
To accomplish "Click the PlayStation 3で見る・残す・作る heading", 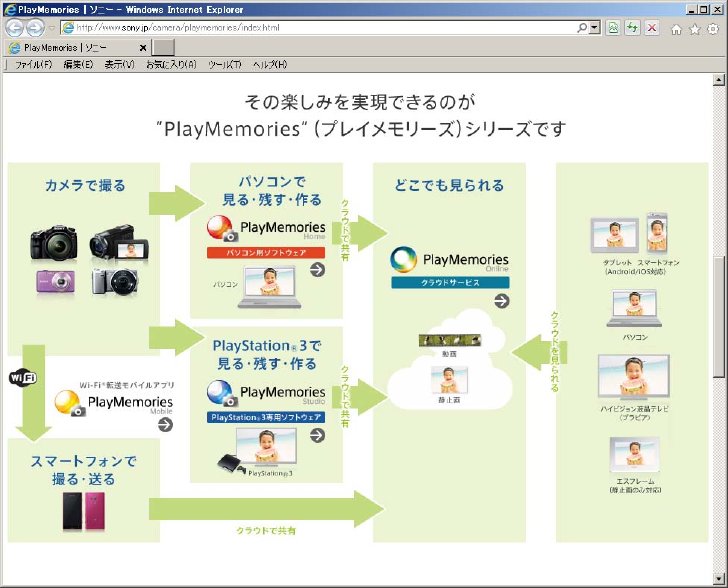I will (266, 354).
